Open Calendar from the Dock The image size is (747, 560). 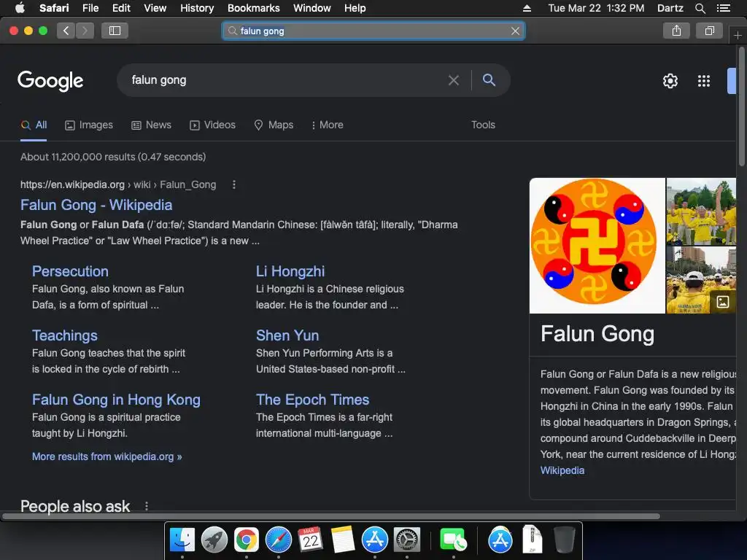[x=310, y=540]
